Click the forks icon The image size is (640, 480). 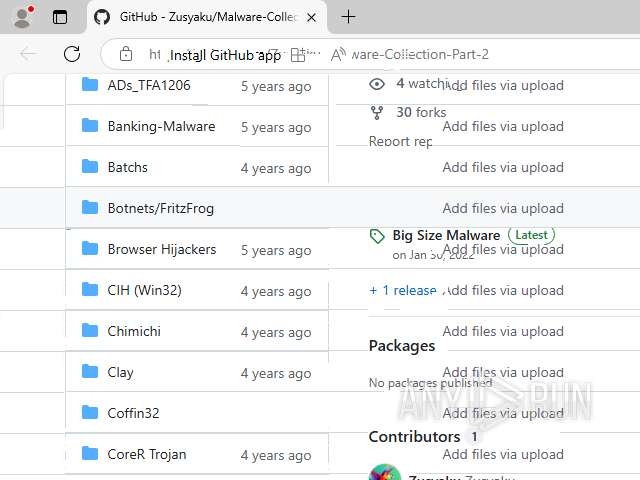tap(377, 113)
